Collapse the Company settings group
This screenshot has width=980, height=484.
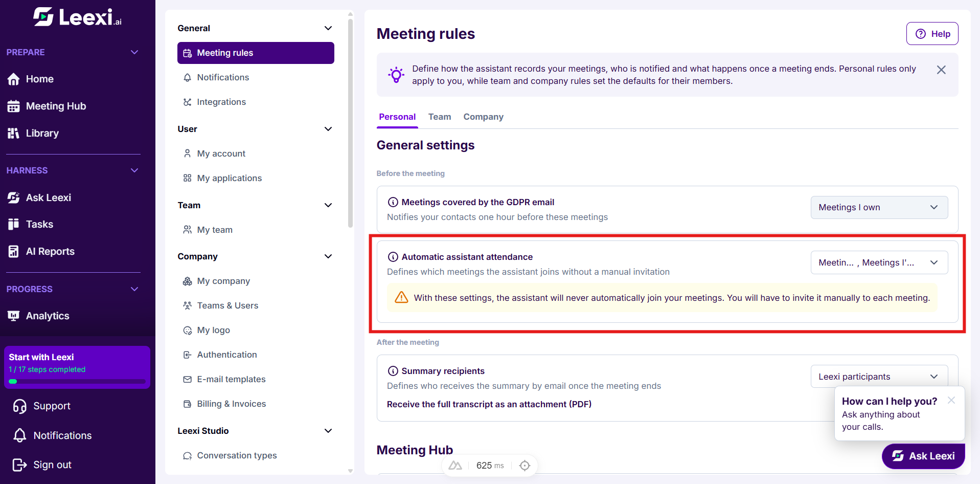[328, 256]
